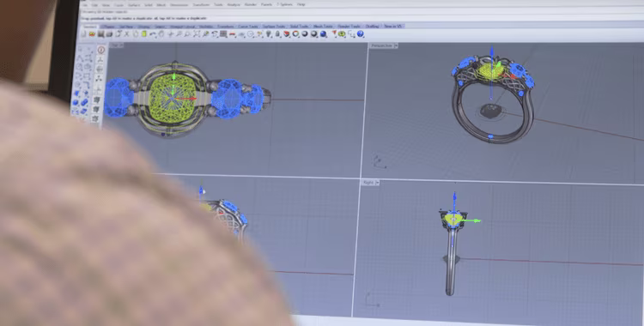
Task: Select yellow center gem in Top viewport
Action: [x=172, y=99]
